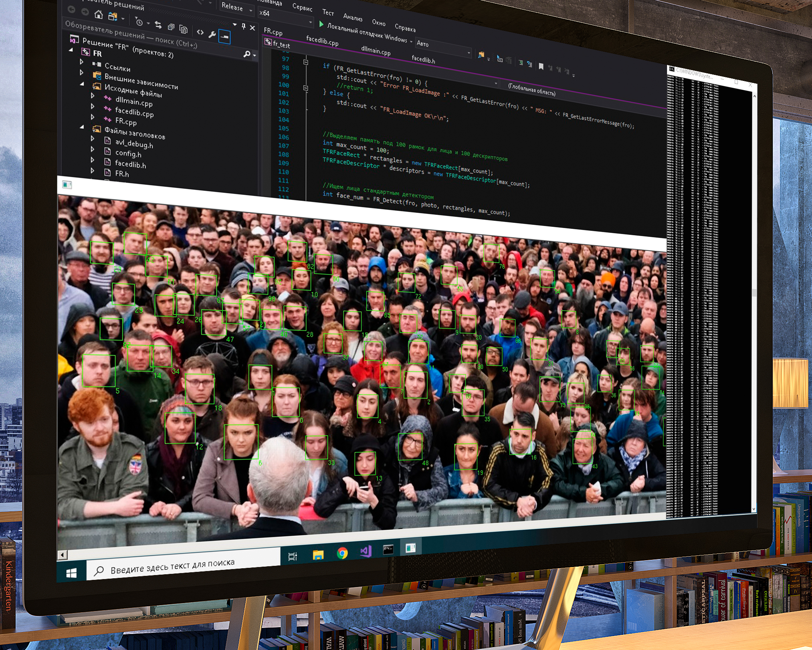Switch to the facedlib.cpp tab

point(322,41)
